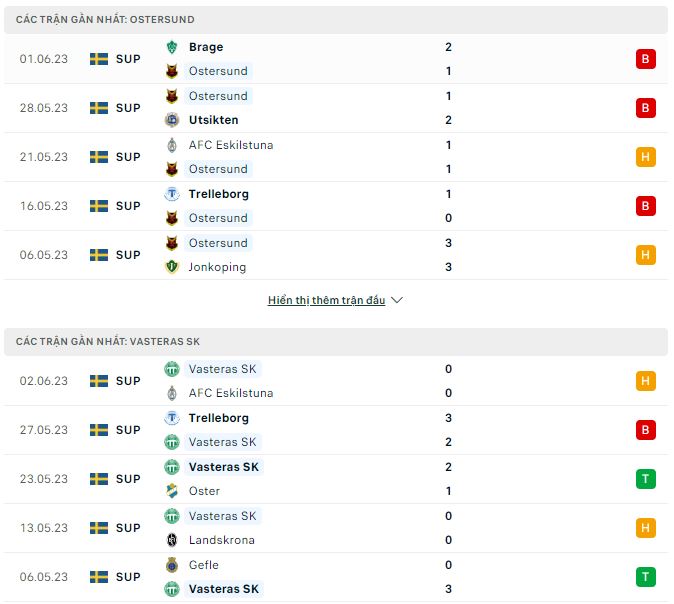
Task: Open the Gefle team name link
Action: coord(203,565)
